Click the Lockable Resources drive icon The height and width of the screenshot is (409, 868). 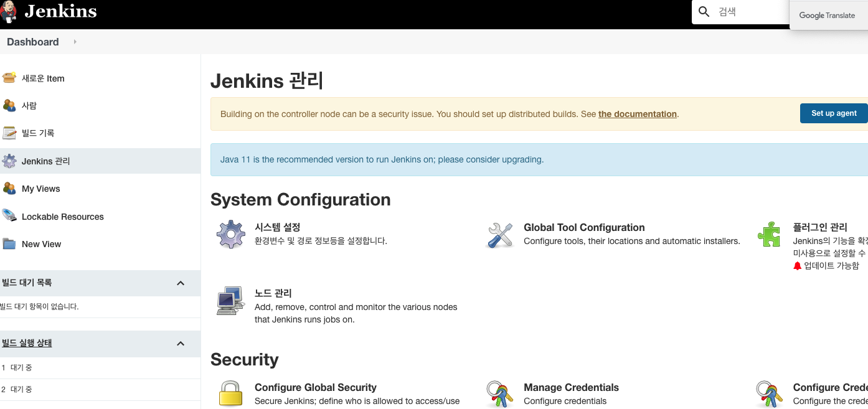(x=9, y=216)
